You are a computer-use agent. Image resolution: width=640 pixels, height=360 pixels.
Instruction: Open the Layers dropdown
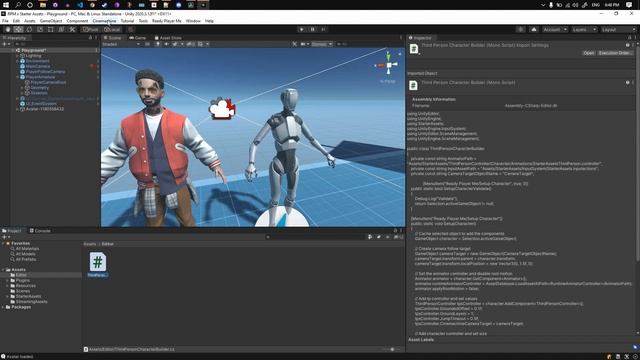pyautogui.click(x=584, y=29)
